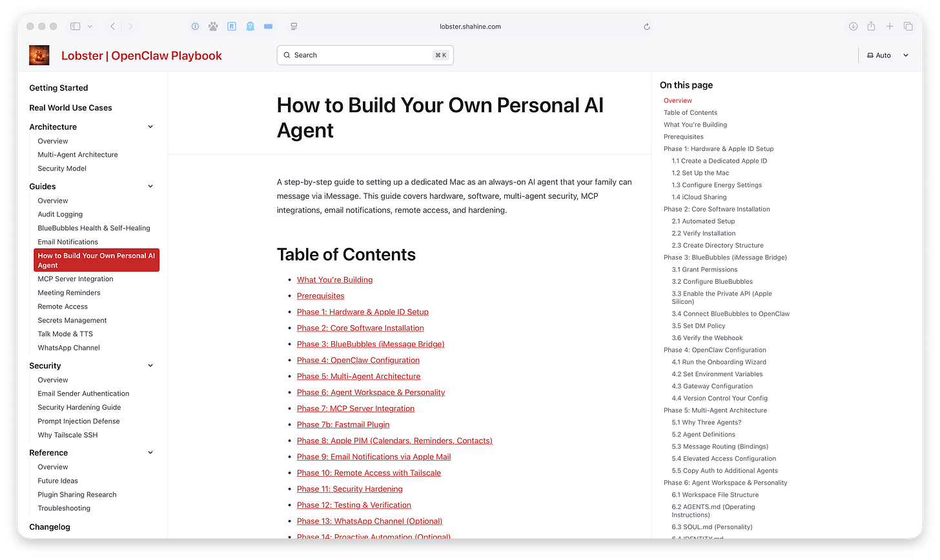The width and height of the screenshot is (940, 560).
Task: Open the Auto theme dropdown
Action: click(x=888, y=55)
